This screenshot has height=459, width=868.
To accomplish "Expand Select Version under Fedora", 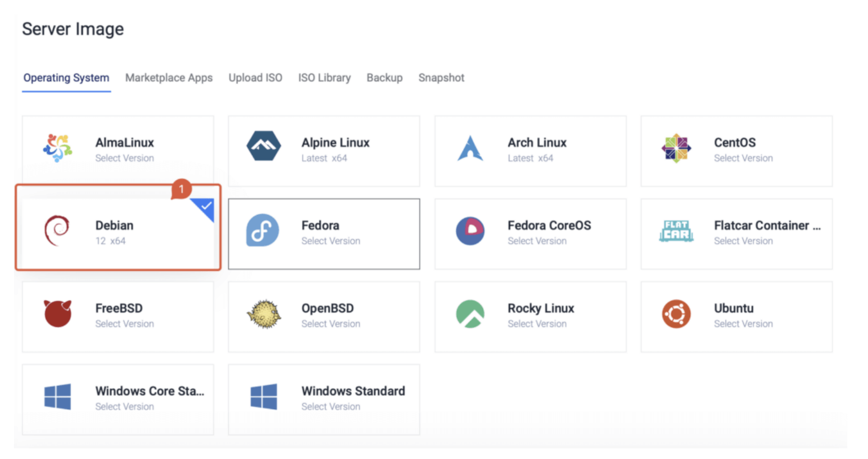I will coord(331,241).
